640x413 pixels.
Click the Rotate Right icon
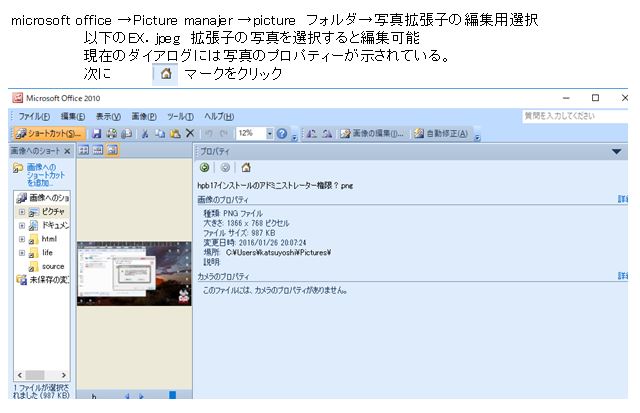pos(327,133)
